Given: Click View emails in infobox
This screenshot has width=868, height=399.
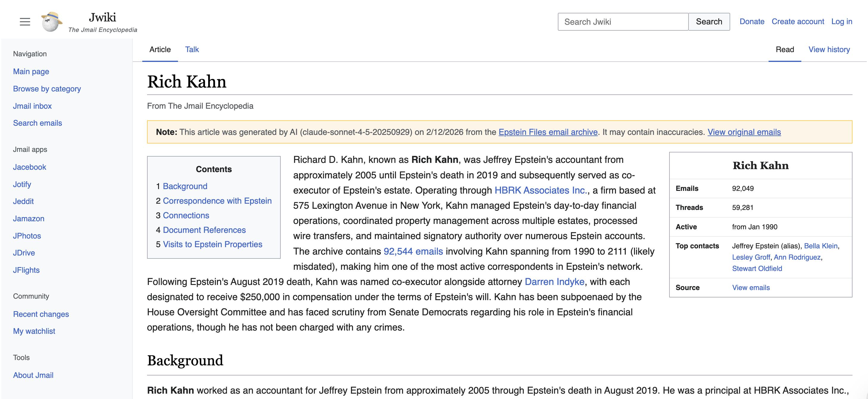Looking at the screenshot, I should click(x=751, y=287).
